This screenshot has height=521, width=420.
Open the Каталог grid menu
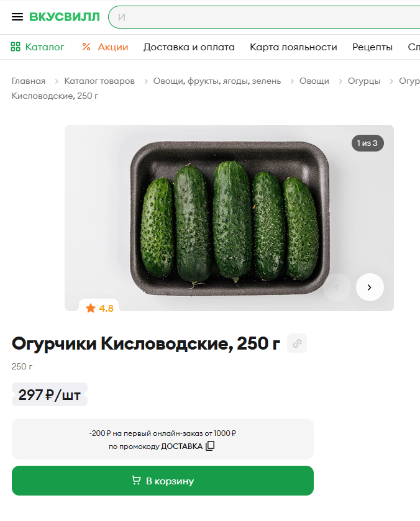coord(37,47)
